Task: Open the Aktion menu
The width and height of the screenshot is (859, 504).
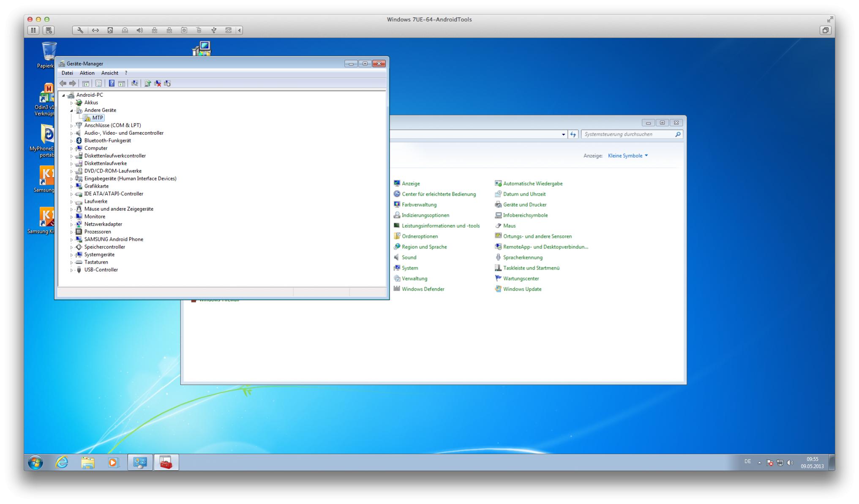Action: point(87,73)
